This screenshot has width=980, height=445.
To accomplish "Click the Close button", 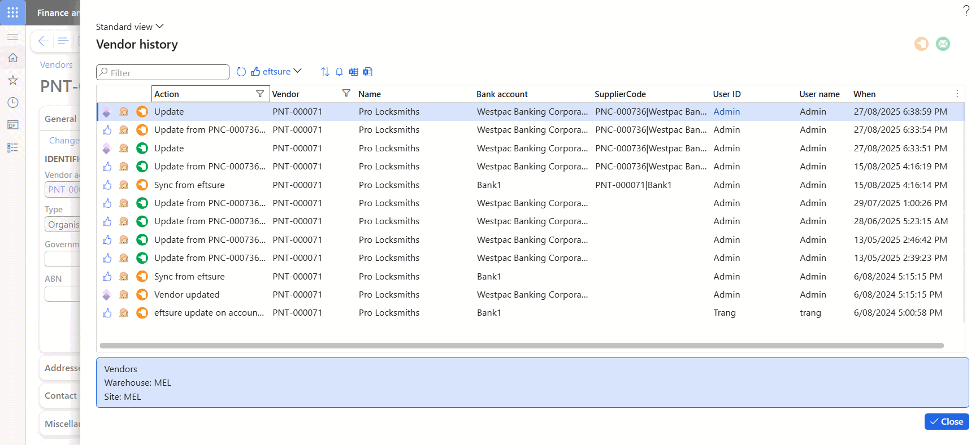I will click(x=947, y=422).
